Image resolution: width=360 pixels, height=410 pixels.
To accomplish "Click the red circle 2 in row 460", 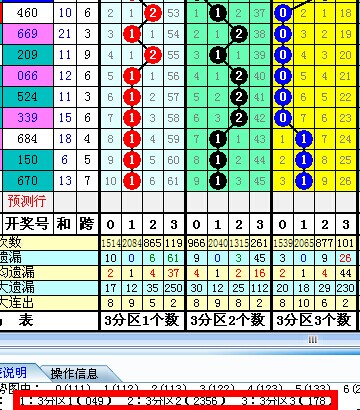I will tap(153, 13).
